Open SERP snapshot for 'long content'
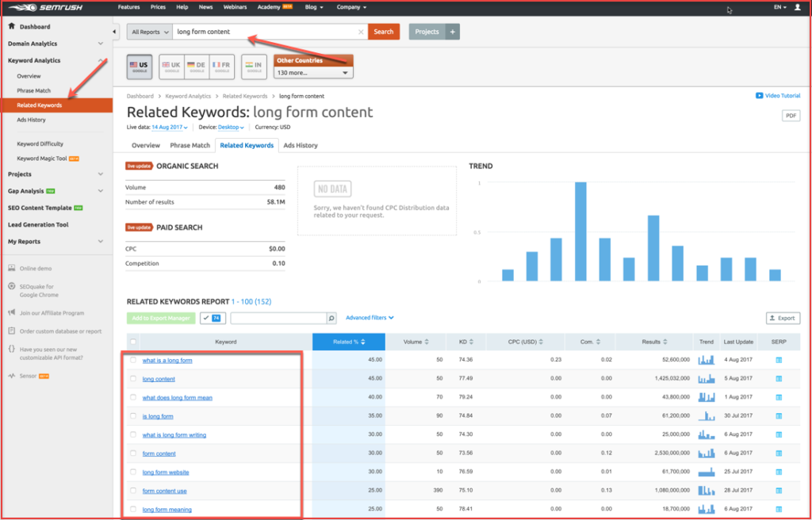This screenshot has width=812, height=520. coord(779,379)
